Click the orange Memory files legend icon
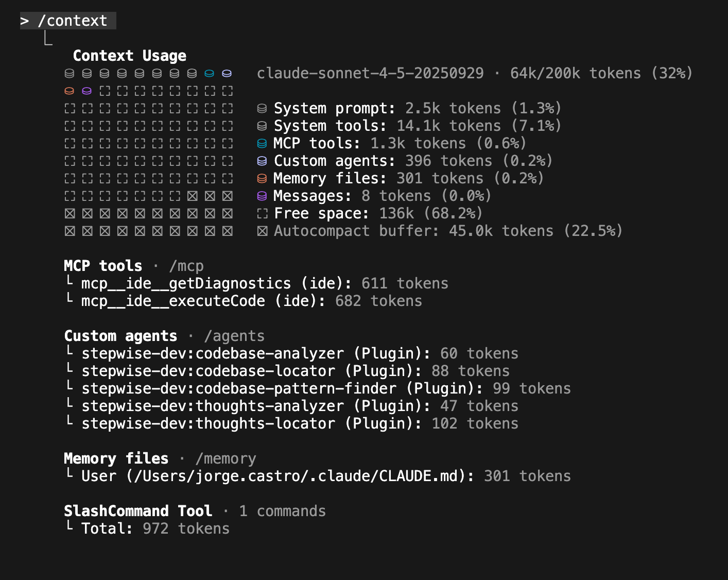This screenshot has width=728, height=580. [x=262, y=179]
